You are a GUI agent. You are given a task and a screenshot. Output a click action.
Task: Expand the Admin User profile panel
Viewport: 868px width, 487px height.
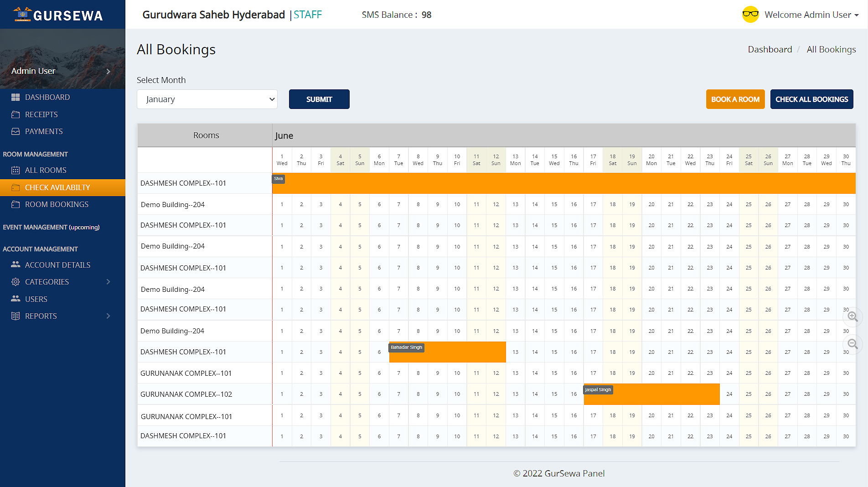pyautogui.click(x=108, y=71)
